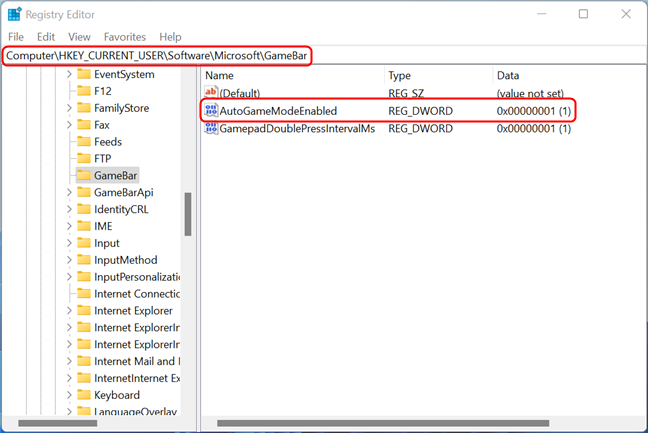
Task: Click the GameBarApi folder icon
Action: pos(84,193)
